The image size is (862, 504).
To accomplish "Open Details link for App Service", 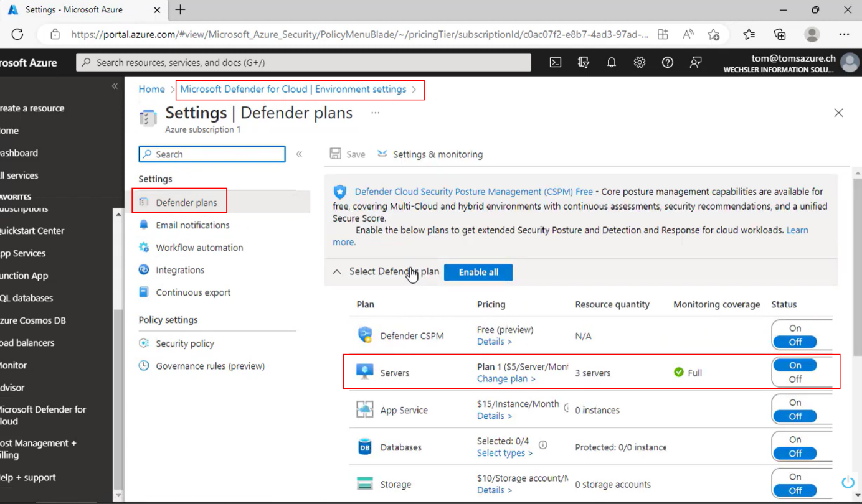I will [495, 416].
